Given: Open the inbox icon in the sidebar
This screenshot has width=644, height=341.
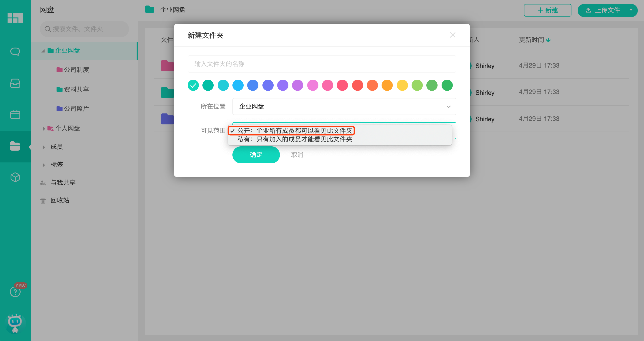Looking at the screenshot, I should pos(15,83).
